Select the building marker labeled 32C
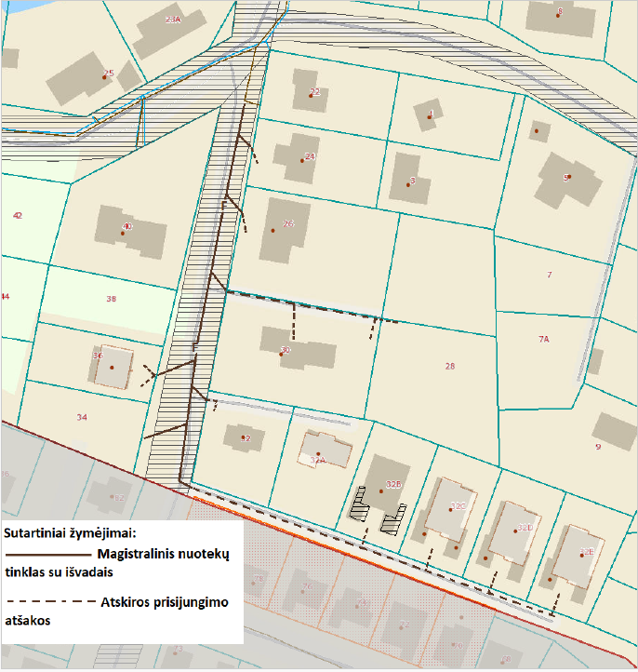The width and height of the screenshot is (638, 672). pyautogui.click(x=453, y=507)
